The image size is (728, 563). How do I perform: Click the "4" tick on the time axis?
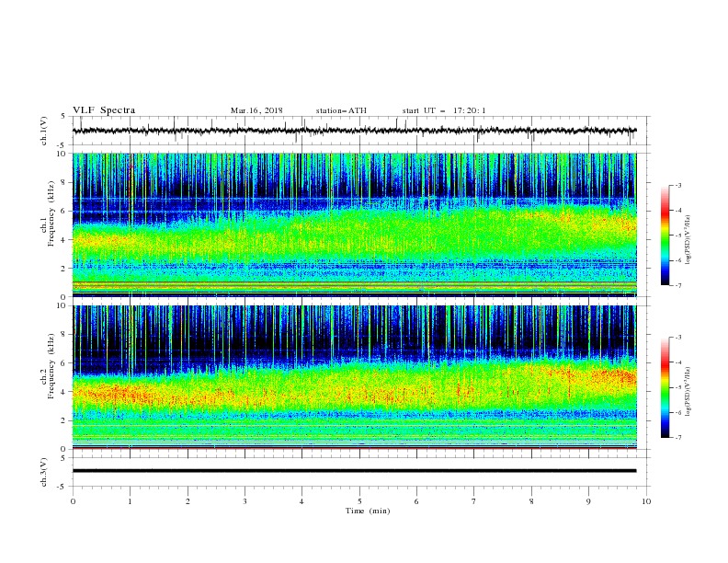click(301, 501)
